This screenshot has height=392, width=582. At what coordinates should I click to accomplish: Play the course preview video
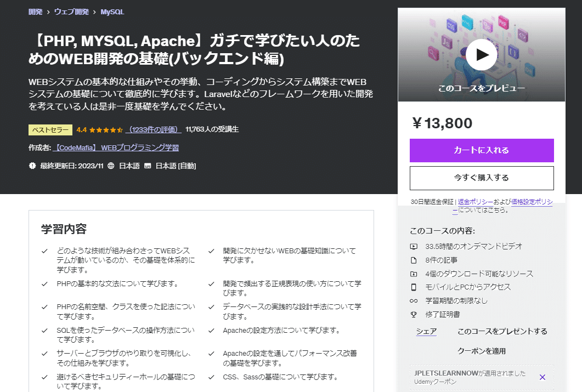[x=481, y=54]
